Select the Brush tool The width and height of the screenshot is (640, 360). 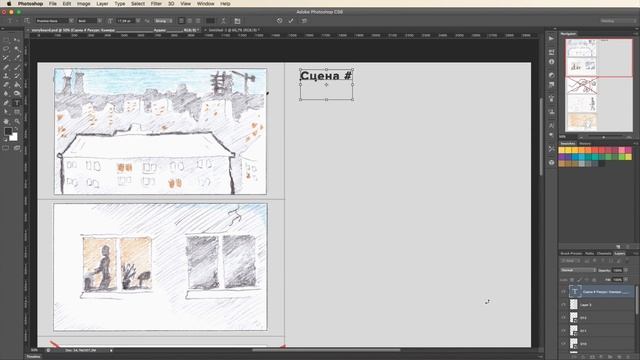pos(17,67)
